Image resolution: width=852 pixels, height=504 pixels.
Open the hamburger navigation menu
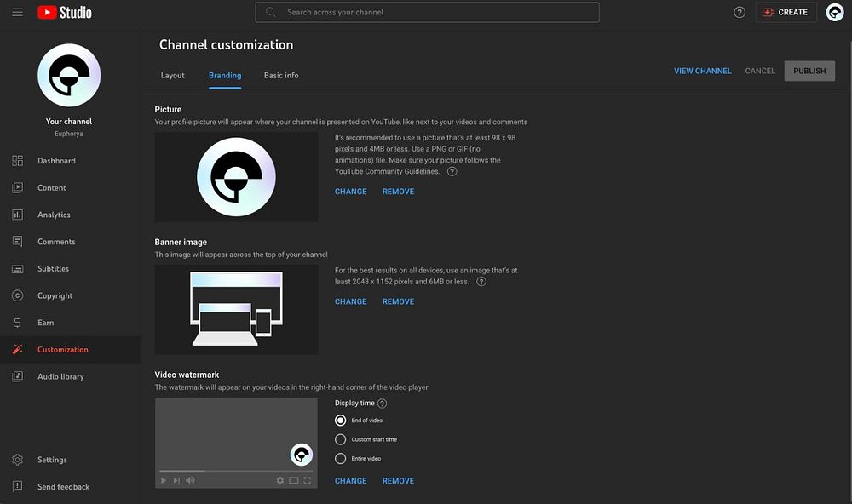[17, 13]
